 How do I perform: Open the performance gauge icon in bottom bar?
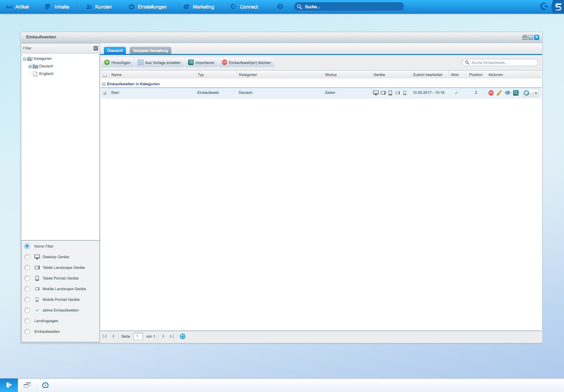point(45,385)
